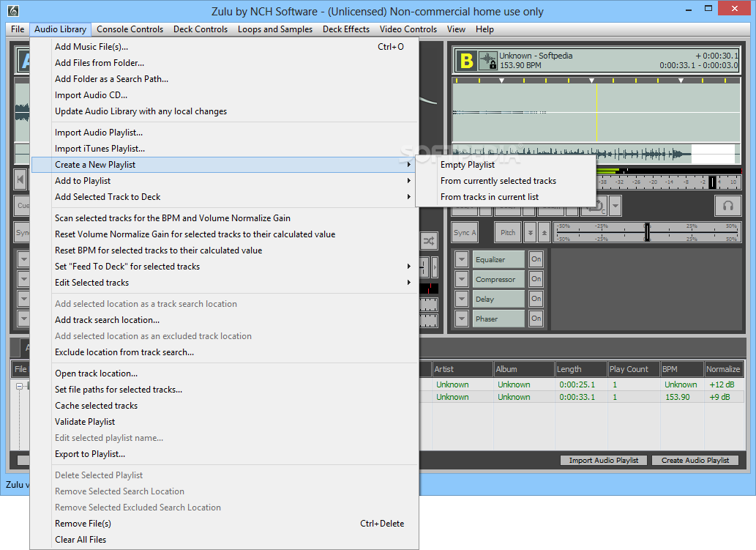Image resolution: width=756 pixels, height=550 pixels.
Task: Sort by the Normalize column header
Action: 723,369
